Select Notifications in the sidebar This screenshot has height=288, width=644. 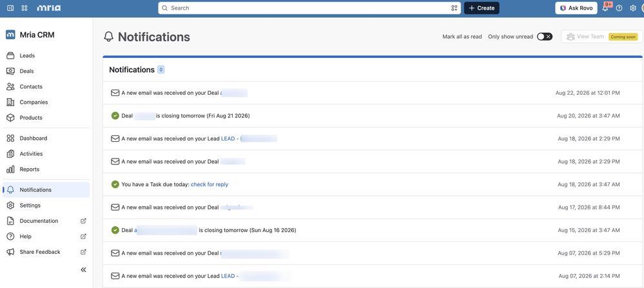coord(46,190)
